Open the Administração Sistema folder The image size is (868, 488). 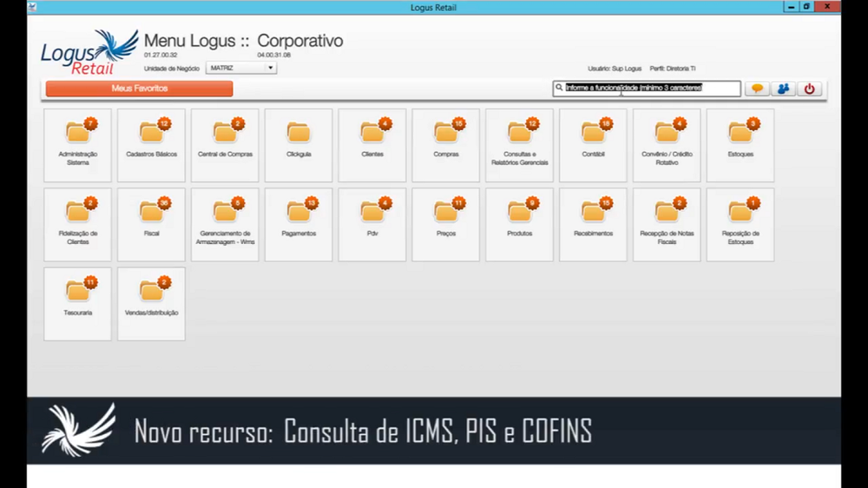pyautogui.click(x=77, y=145)
